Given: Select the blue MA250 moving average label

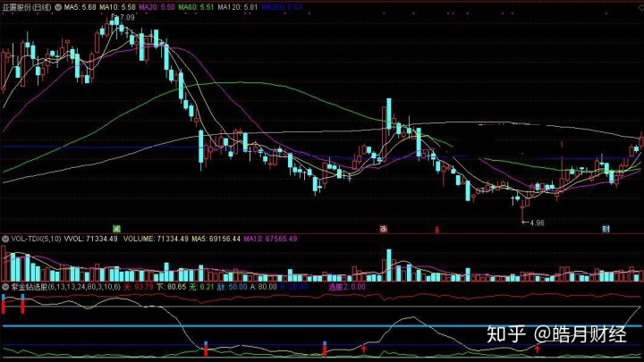Looking at the screenshot, I should coord(282,7).
